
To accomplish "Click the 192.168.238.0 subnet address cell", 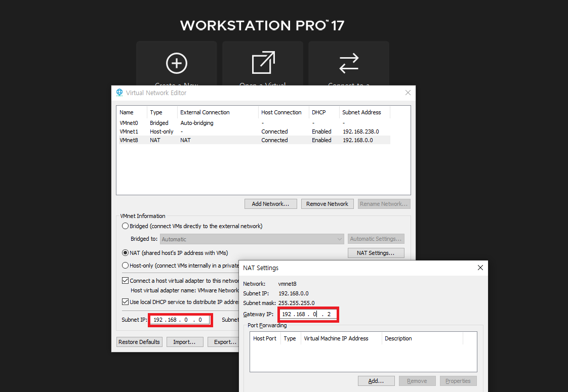I will pos(361,132).
